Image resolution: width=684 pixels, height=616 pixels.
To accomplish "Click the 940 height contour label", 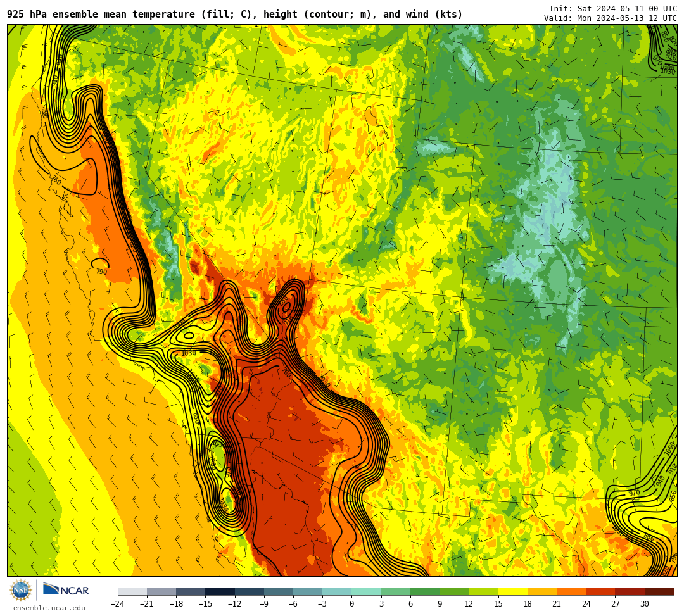I will point(661,481).
